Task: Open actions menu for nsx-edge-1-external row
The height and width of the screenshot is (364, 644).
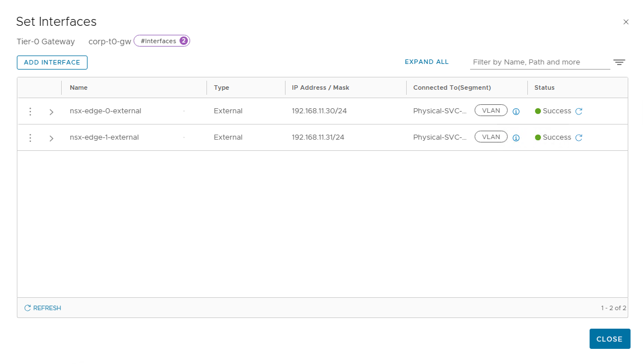Action: tap(30, 137)
